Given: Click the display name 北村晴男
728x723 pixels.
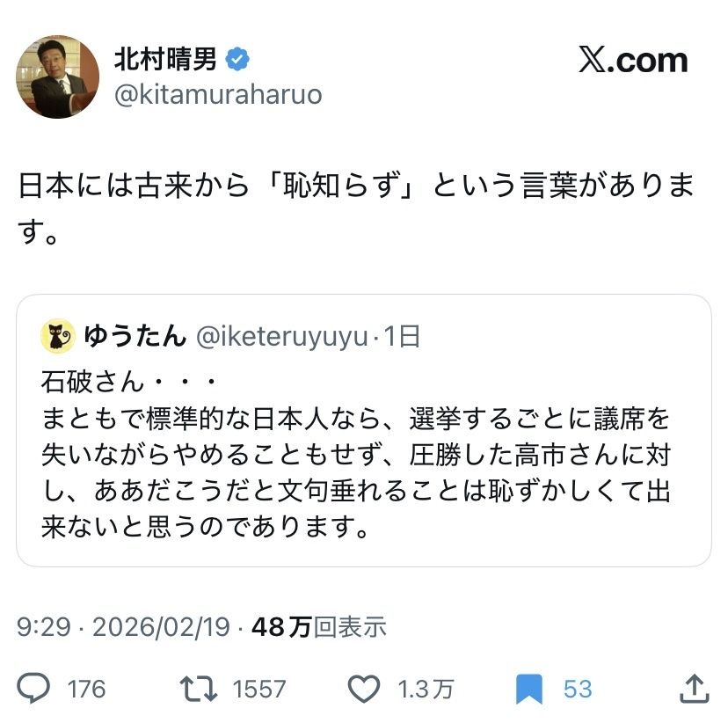Looking at the screenshot, I should coord(165,59).
